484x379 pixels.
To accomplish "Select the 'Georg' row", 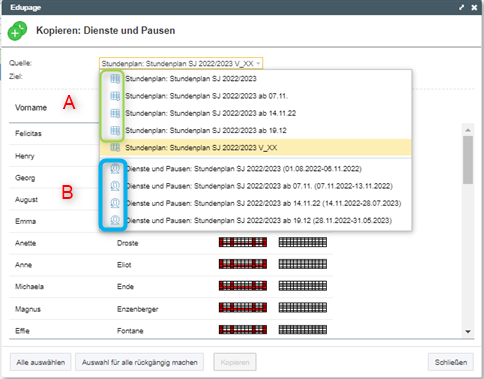I will (54, 178).
